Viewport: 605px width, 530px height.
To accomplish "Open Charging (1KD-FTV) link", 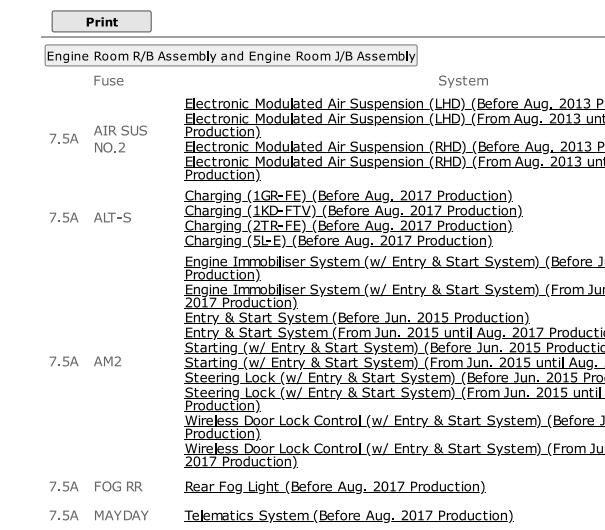I will point(353,211).
